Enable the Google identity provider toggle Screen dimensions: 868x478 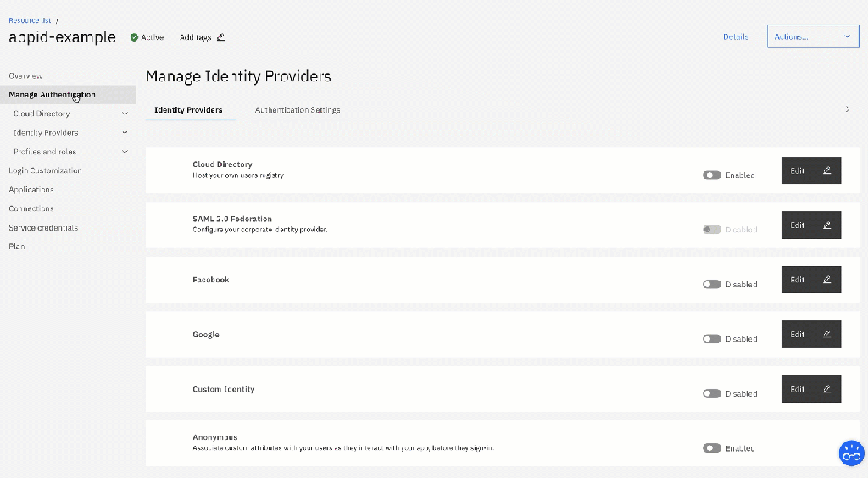coord(711,339)
